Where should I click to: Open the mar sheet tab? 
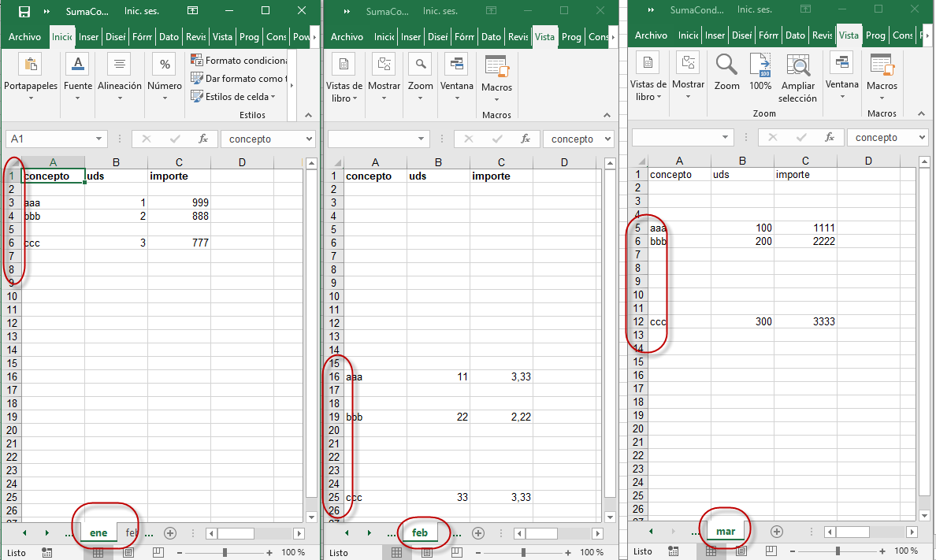pyautogui.click(x=725, y=531)
